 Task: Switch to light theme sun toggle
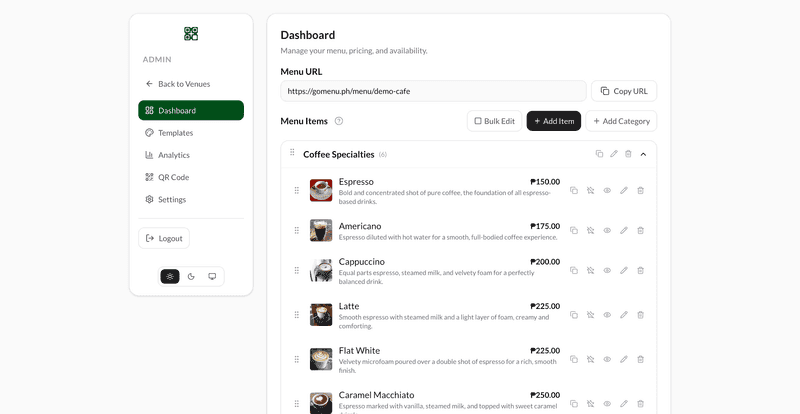[x=170, y=276]
